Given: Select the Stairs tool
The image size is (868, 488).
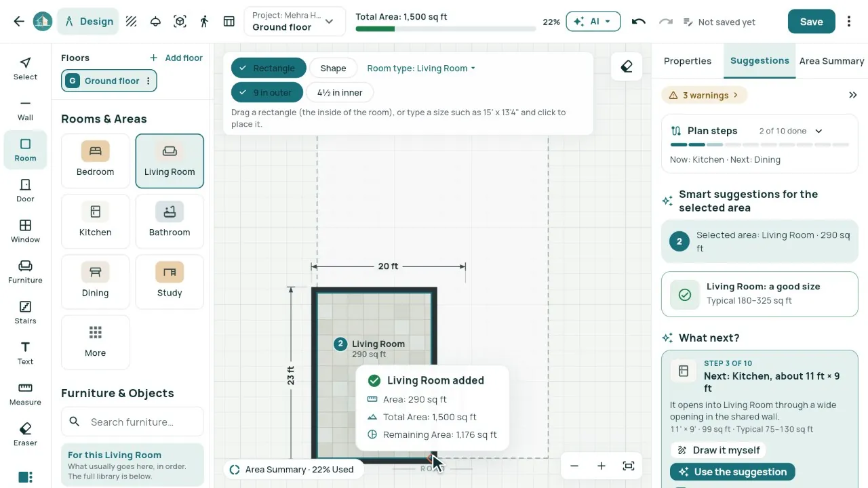Looking at the screenshot, I should [x=25, y=313].
